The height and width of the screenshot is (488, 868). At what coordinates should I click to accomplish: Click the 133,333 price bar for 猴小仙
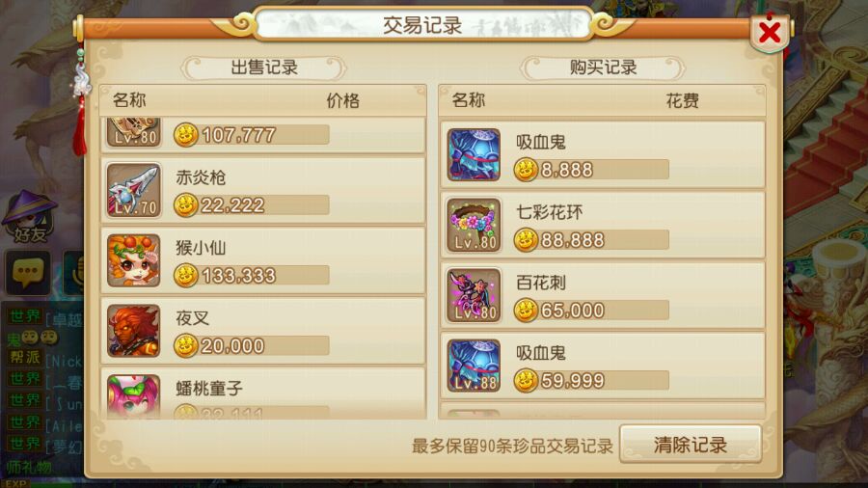pyautogui.click(x=252, y=275)
